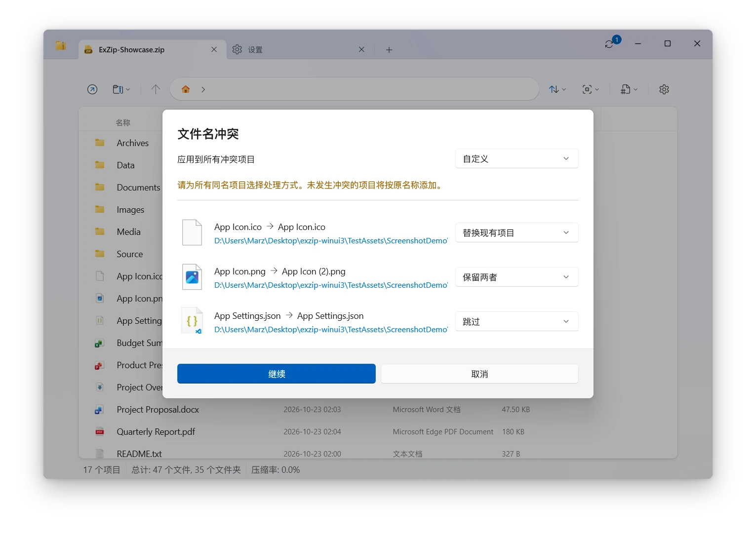Screen dimensions: 756x536
Task: Click the Media folder icon
Action: point(100,231)
